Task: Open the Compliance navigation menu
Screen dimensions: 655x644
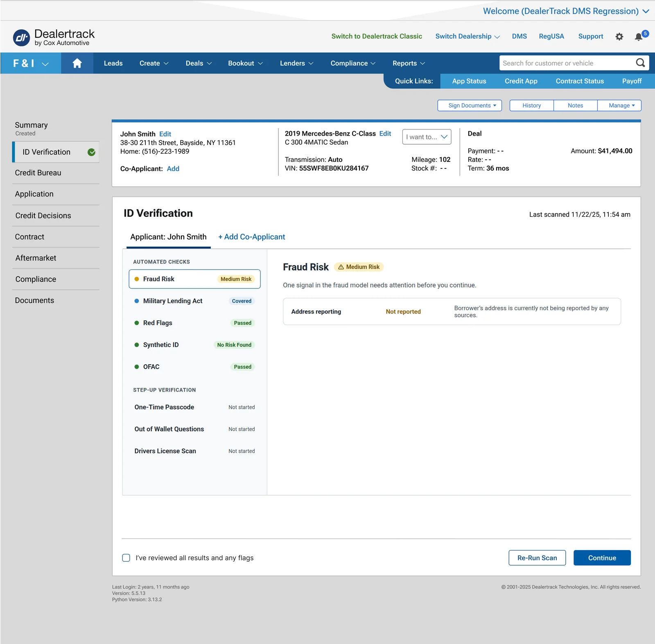Action: [353, 63]
